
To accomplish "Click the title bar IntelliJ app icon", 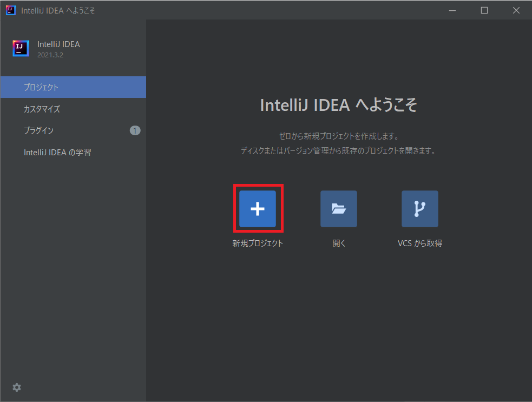I will click(x=10, y=10).
